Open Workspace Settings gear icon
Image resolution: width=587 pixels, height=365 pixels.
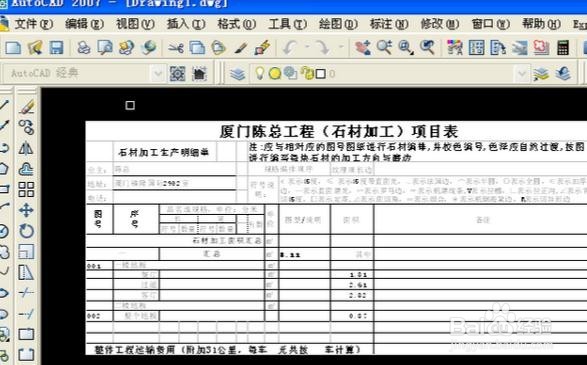coord(177,74)
